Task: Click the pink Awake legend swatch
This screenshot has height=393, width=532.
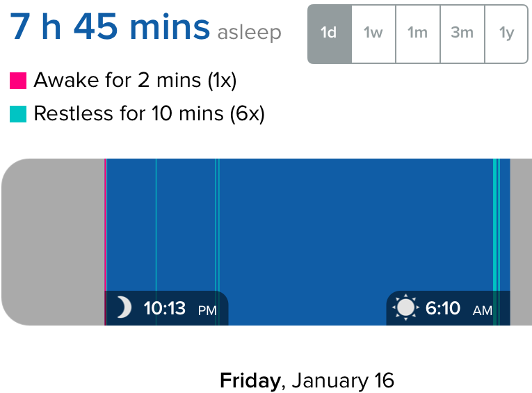Action: click(x=18, y=81)
